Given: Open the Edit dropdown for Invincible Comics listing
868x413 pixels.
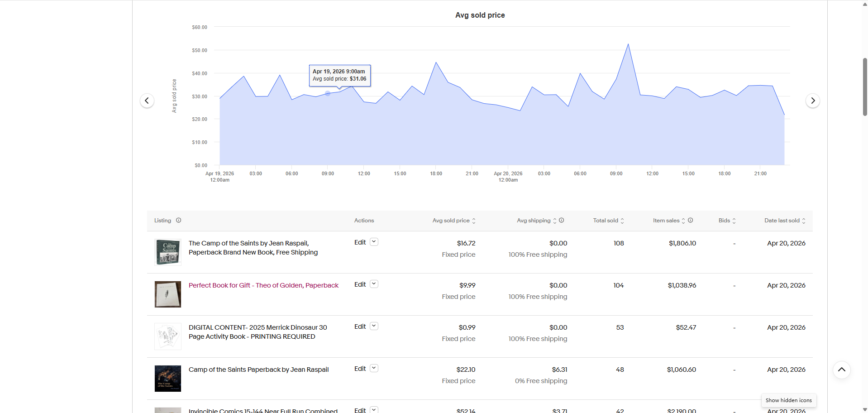Looking at the screenshot, I should (x=373, y=409).
